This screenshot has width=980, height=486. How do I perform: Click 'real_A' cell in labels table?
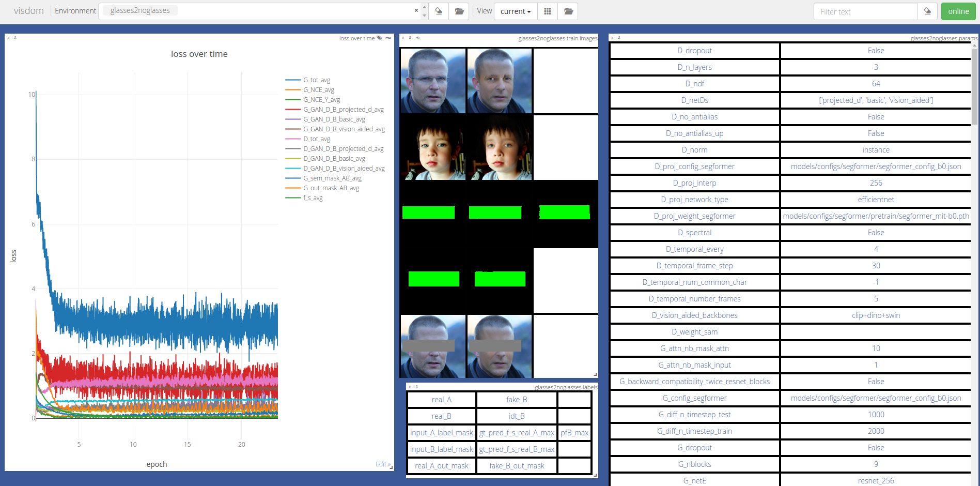[442, 400]
